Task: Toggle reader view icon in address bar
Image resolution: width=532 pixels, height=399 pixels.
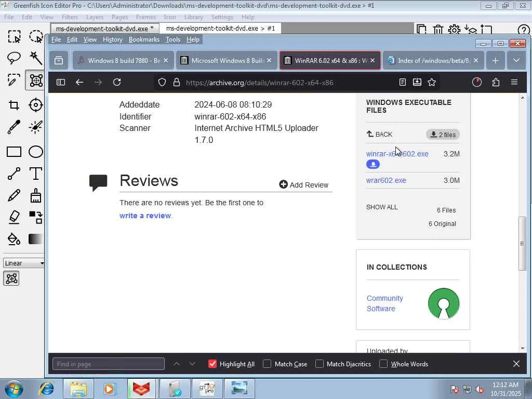Action: point(403,82)
